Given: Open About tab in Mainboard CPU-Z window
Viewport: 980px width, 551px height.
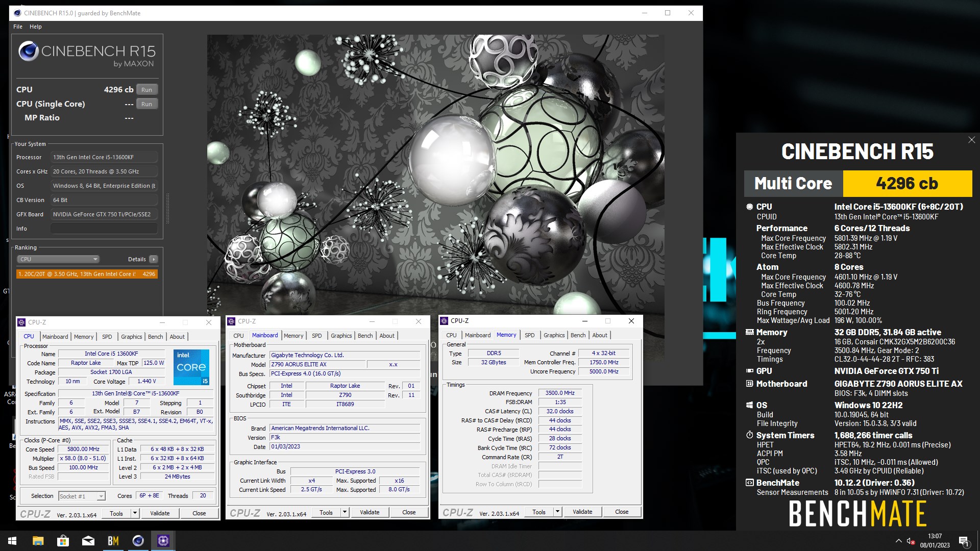Looking at the screenshot, I should (x=387, y=336).
